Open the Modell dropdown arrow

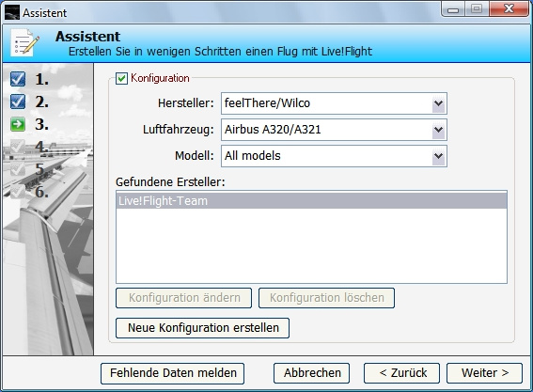pyautogui.click(x=438, y=156)
